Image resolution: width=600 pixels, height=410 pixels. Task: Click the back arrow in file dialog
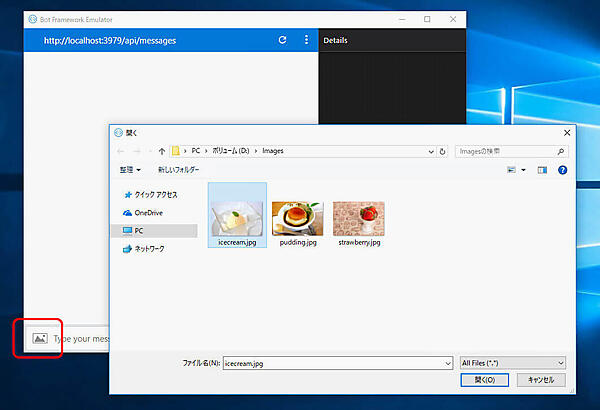122,151
